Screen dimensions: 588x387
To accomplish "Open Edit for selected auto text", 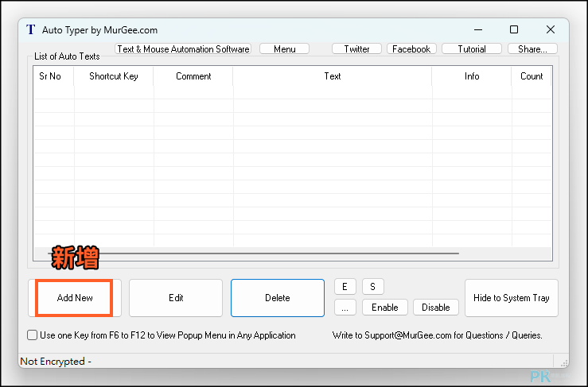I will point(176,298).
